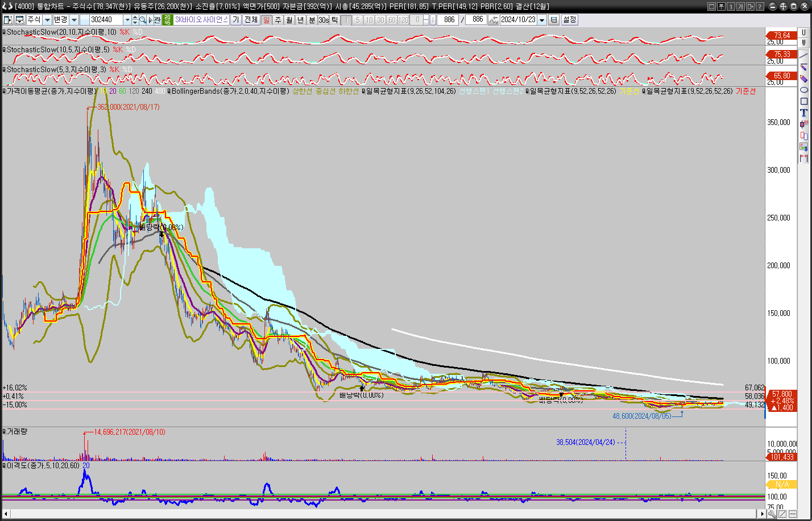
Task: Click the title bar 가 font icon
Action: click(x=740, y=7)
